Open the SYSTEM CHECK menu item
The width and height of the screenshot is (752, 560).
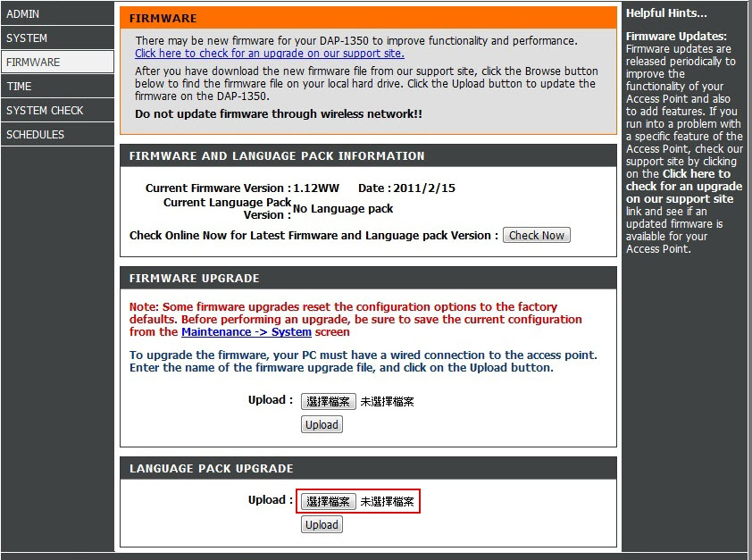pos(57,110)
